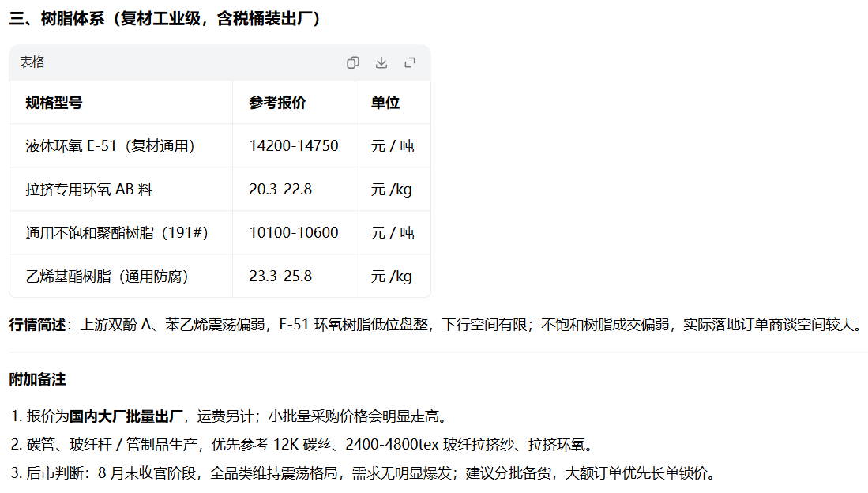Click the 表格 label in table header
This screenshot has height=493, width=868.
[32, 62]
